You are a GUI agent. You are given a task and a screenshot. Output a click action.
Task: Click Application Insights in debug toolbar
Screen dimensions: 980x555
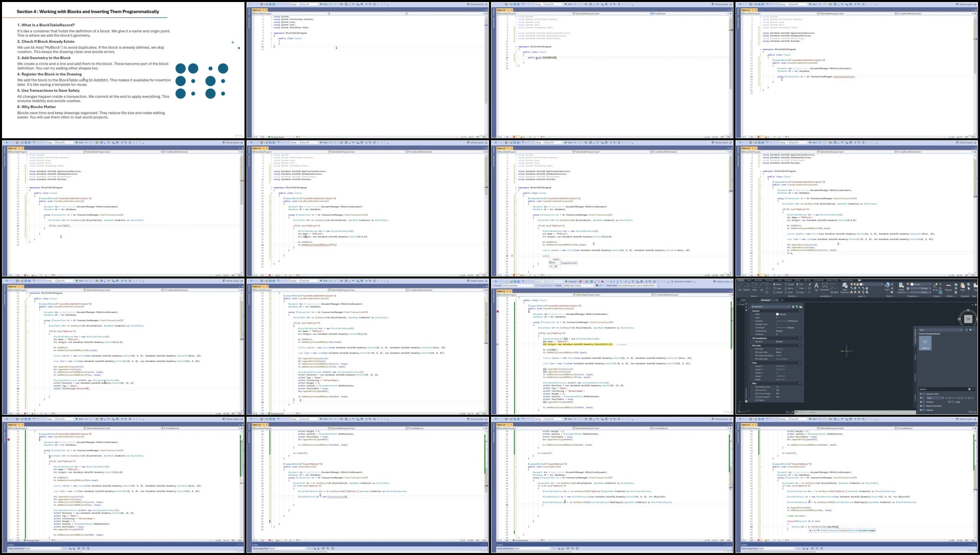[683, 281]
